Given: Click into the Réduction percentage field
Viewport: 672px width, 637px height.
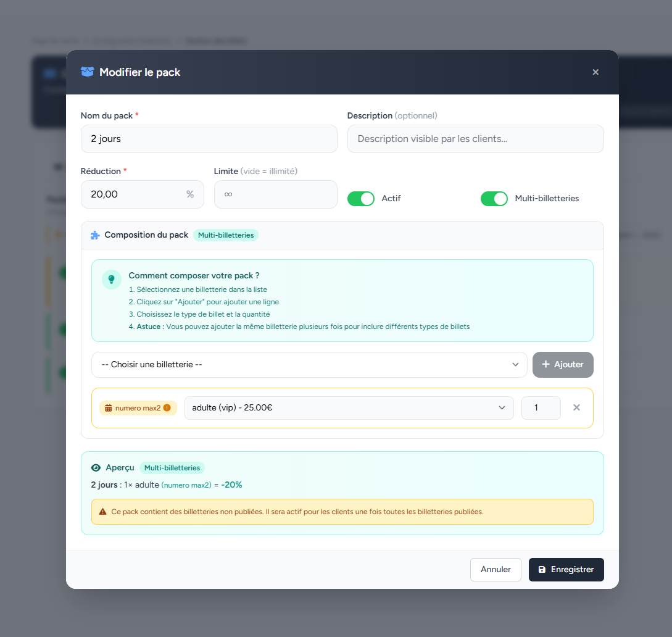Looking at the screenshot, I should click(x=136, y=194).
